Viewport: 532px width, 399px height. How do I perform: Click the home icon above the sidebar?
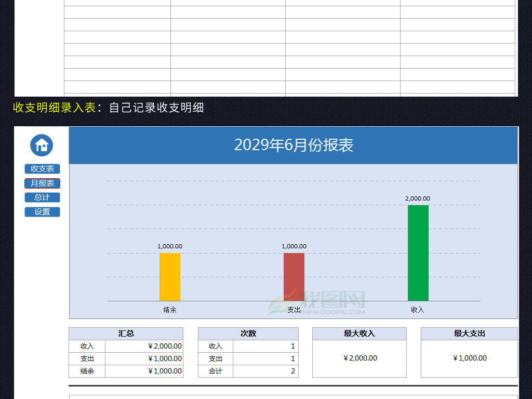coord(42,146)
